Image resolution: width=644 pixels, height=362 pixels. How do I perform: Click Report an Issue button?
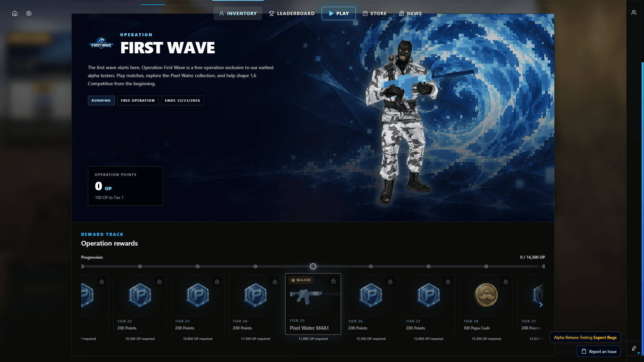coord(599,351)
